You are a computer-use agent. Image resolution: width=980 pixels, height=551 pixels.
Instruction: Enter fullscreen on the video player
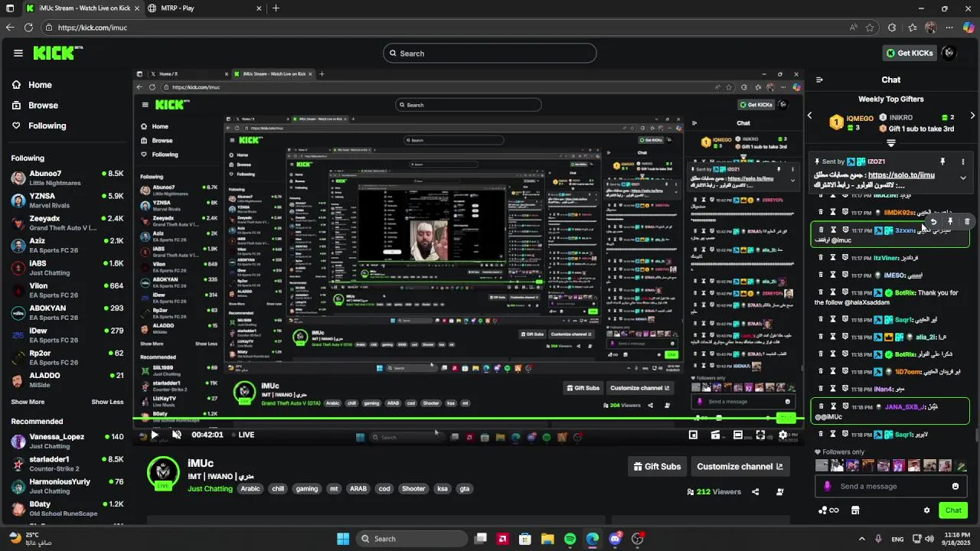click(760, 435)
